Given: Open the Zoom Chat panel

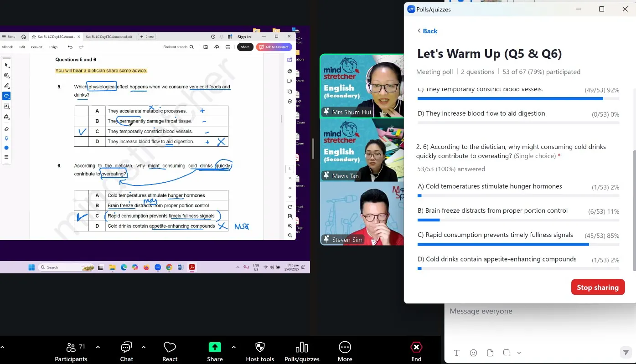Looking at the screenshot, I should (126, 352).
